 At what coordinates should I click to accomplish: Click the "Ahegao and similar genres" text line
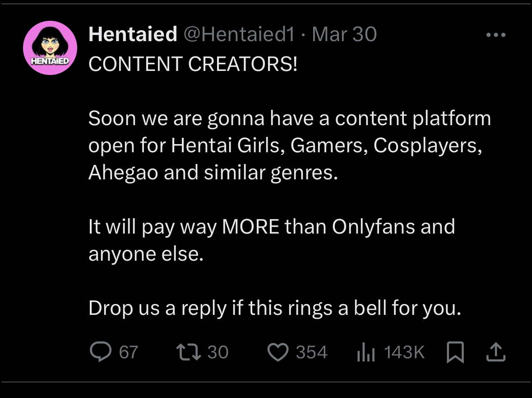(x=213, y=173)
